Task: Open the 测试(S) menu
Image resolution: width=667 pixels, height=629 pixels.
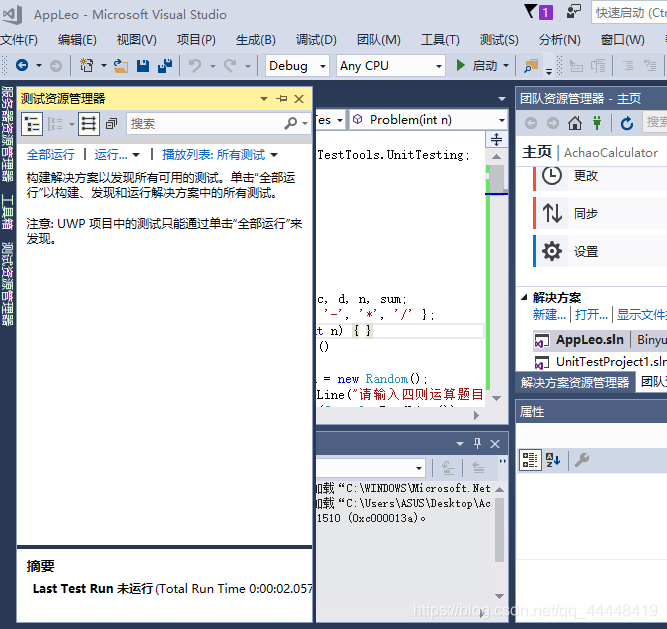Action: [499, 40]
